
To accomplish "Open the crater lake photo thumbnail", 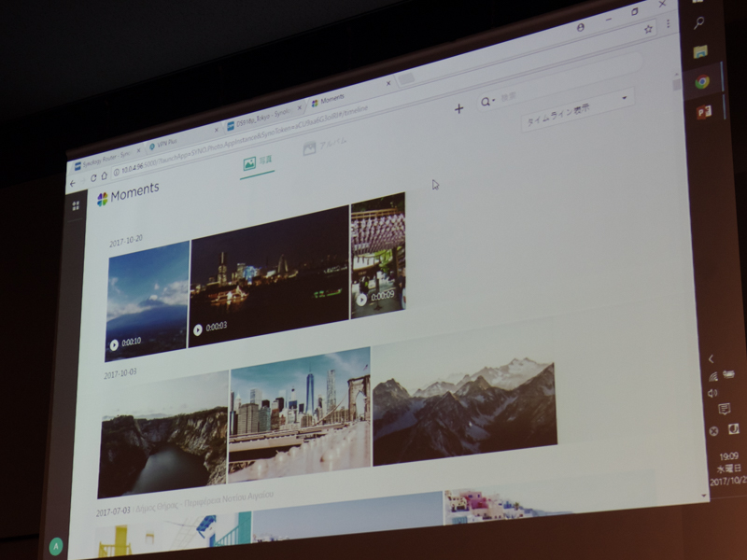I will pyautogui.click(x=162, y=434).
